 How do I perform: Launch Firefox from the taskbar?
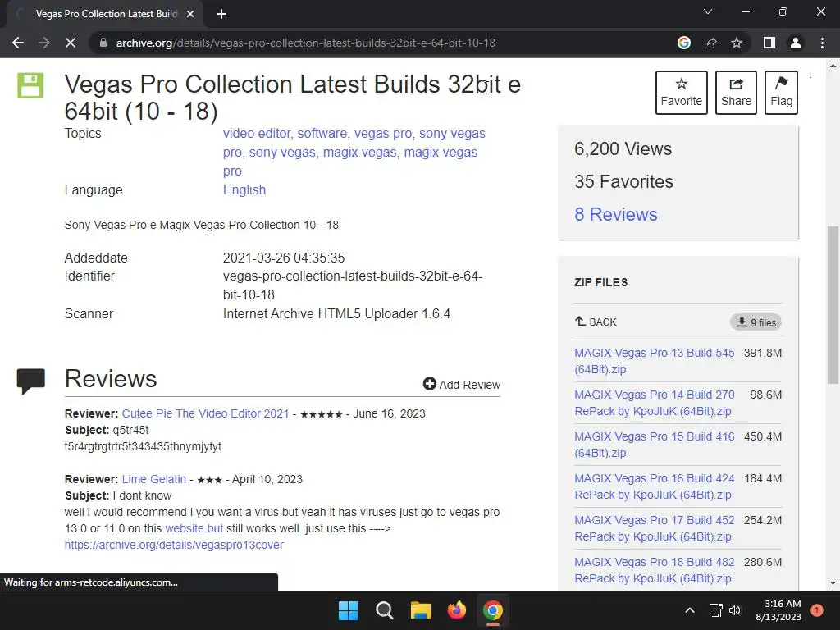point(456,610)
